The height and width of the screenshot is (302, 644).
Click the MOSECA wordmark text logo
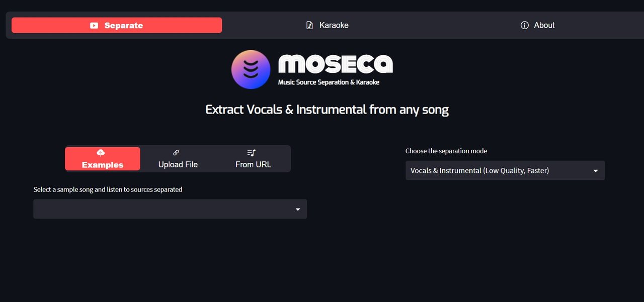335,64
